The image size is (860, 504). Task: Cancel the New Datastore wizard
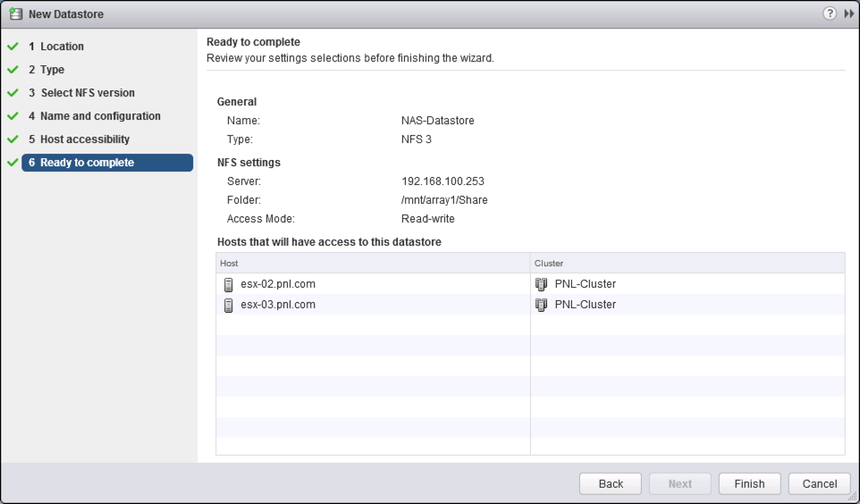820,483
